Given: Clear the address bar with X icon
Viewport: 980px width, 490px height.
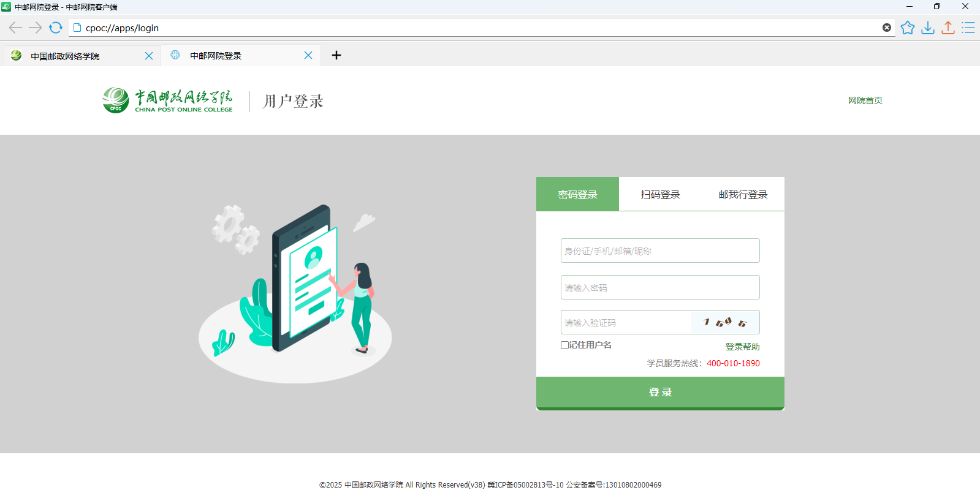Looking at the screenshot, I should [886, 28].
